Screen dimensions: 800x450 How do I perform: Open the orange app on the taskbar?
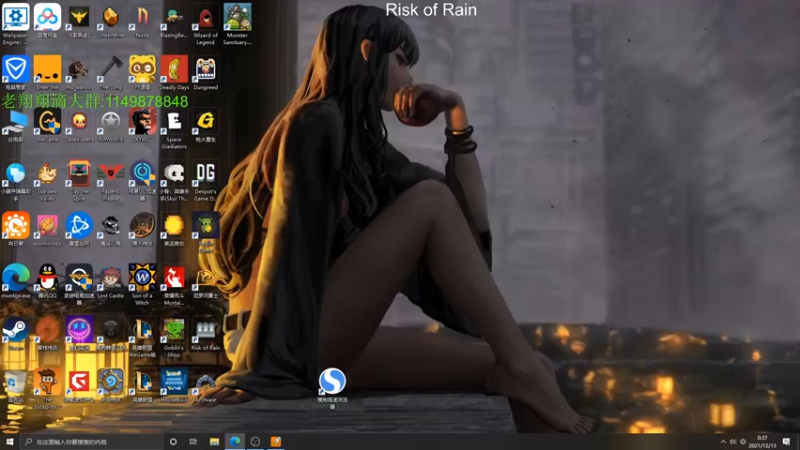[276, 441]
